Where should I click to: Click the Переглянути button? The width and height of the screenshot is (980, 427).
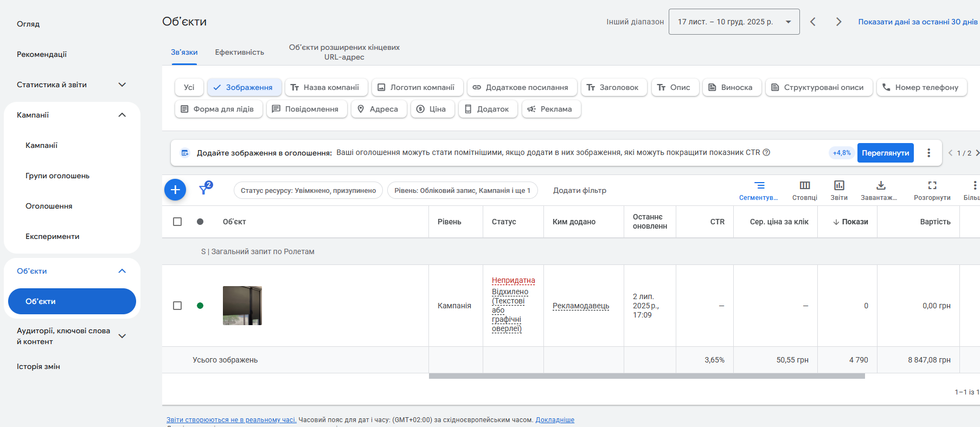[x=885, y=153]
